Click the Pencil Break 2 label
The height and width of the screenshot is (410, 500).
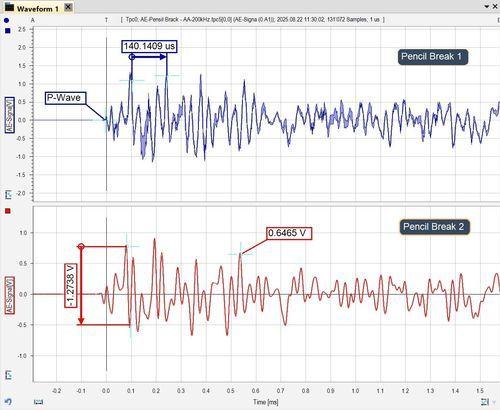click(x=434, y=227)
